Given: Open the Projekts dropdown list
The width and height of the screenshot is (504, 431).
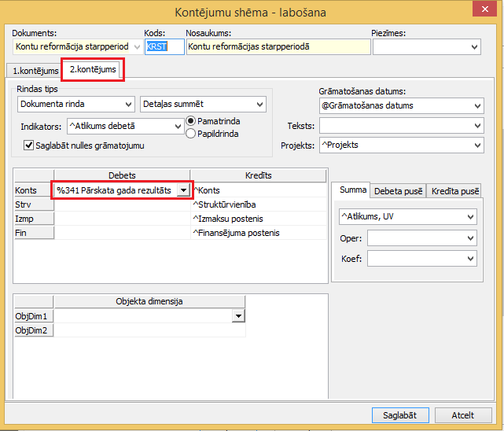Looking at the screenshot, I should [478, 145].
